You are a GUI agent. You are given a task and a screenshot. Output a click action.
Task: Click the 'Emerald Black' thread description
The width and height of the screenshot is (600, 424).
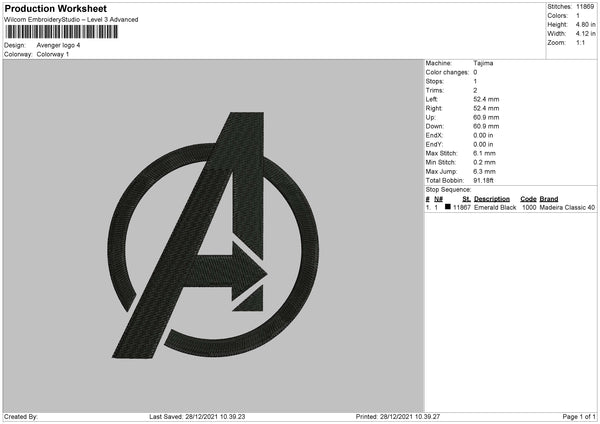coord(495,207)
